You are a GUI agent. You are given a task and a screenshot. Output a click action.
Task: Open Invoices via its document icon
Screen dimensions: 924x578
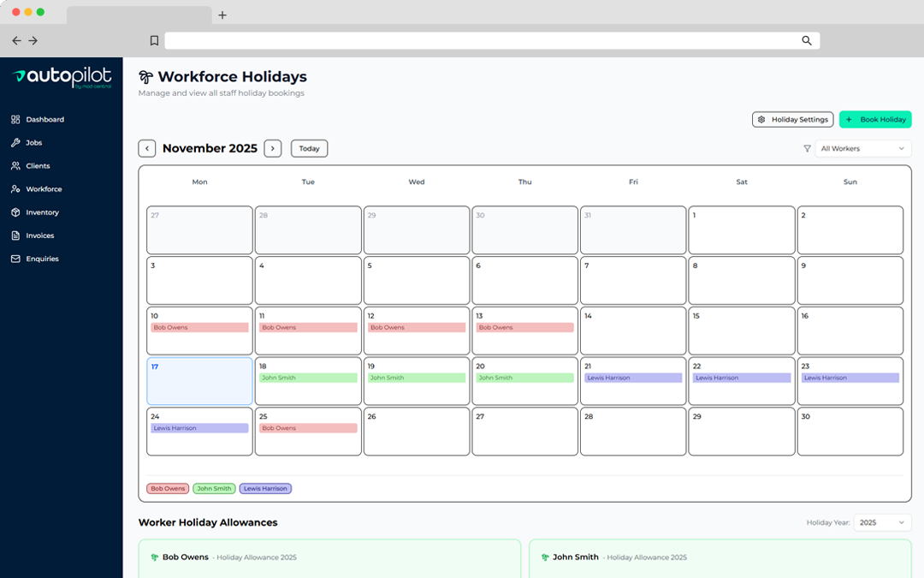[x=14, y=235]
